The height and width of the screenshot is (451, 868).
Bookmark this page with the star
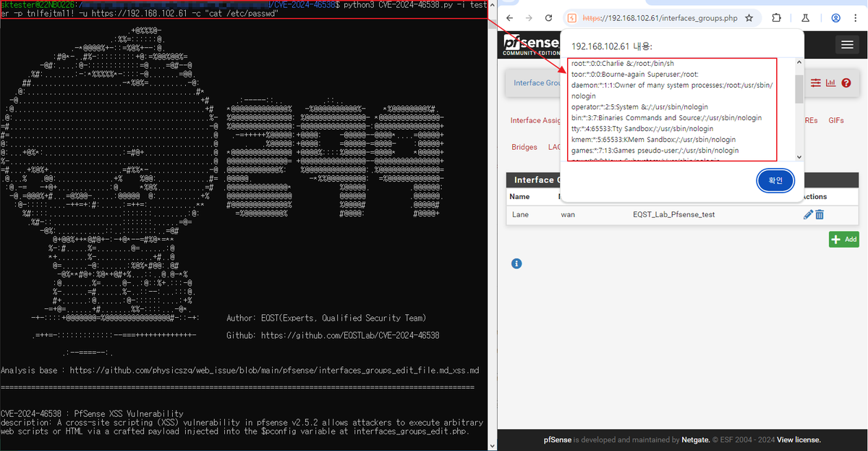point(749,18)
